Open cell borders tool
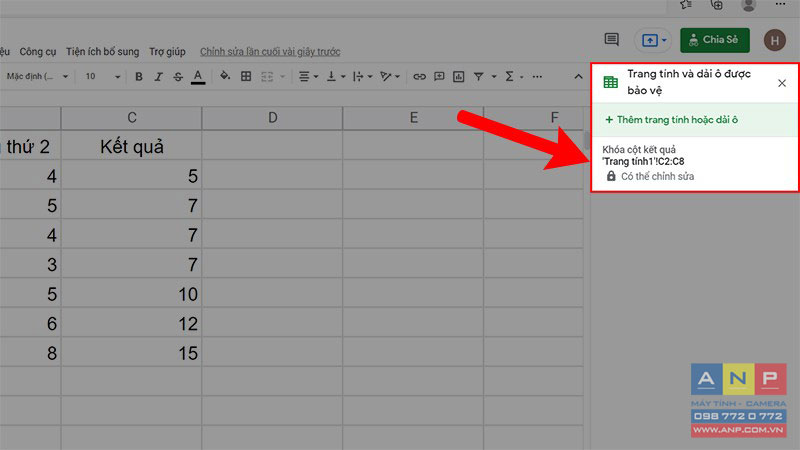This screenshot has height=450, width=800. coord(246,77)
